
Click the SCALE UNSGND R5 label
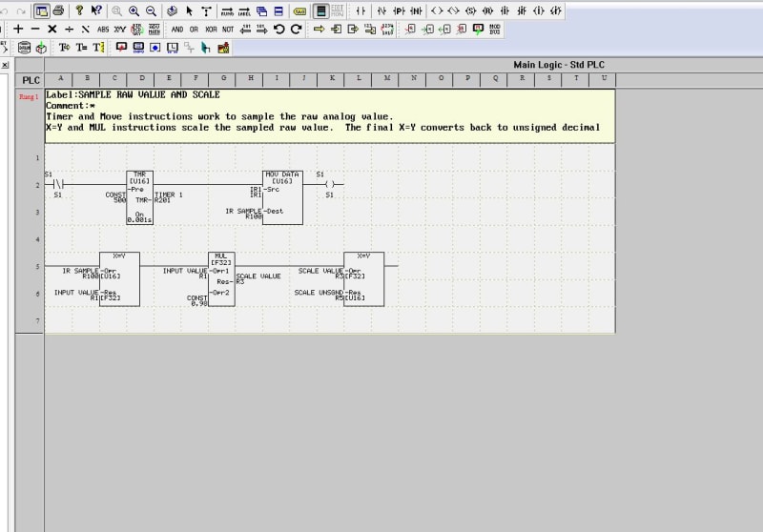(319, 296)
